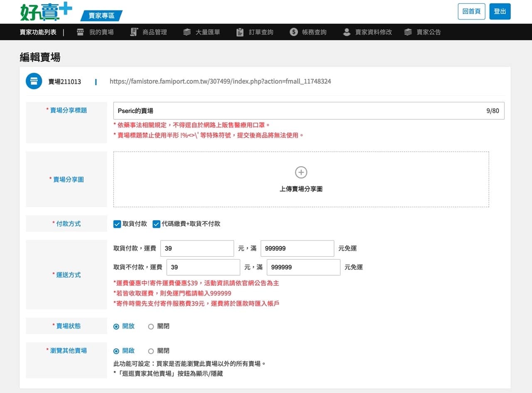
Task: Click the 回首頁 button
Action: click(471, 11)
